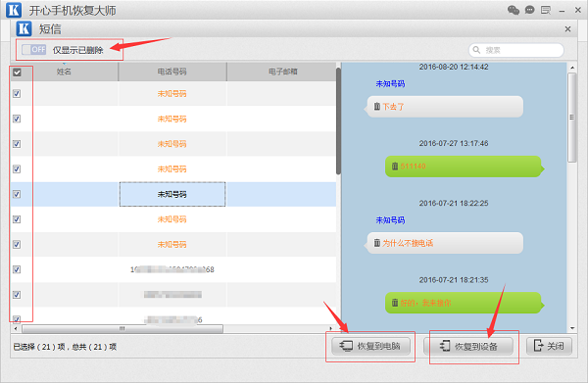Click 恢复到电脑 button
The image size is (588, 383).
[370, 346]
